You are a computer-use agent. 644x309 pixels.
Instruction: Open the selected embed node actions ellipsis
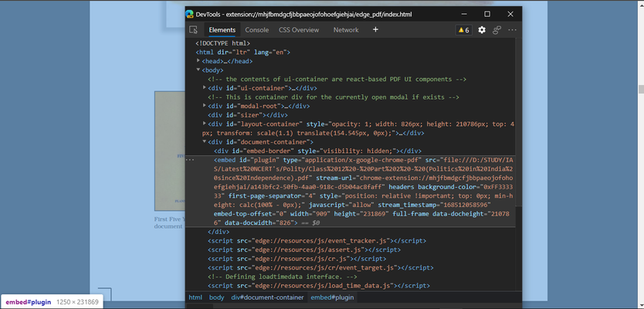tap(189, 159)
